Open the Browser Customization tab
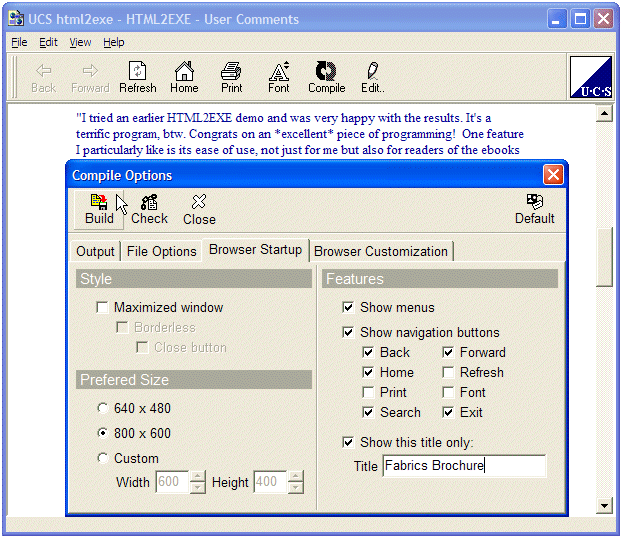 coord(381,252)
